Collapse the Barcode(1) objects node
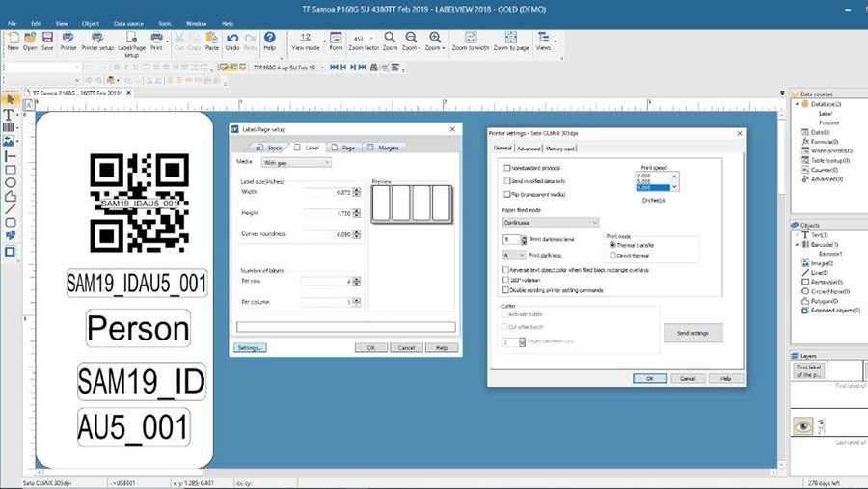The image size is (868, 489). 798,244
